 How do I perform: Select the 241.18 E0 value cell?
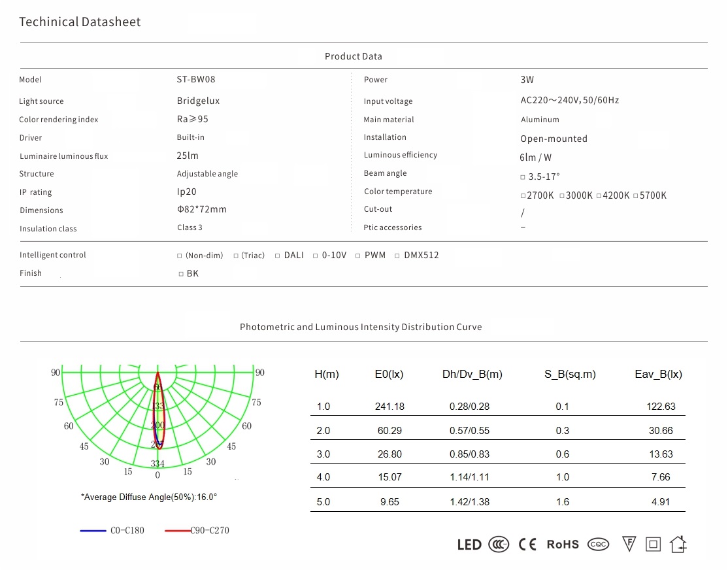(x=389, y=407)
